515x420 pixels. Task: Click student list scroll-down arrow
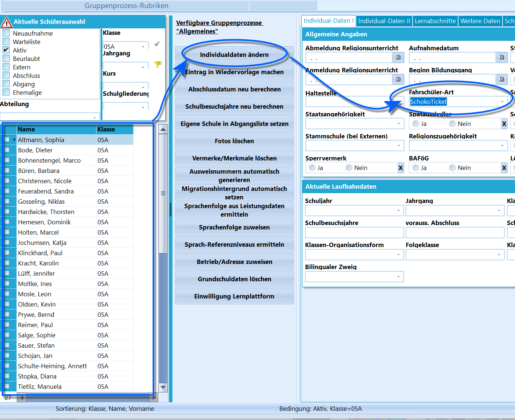click(x=163, y=387)
